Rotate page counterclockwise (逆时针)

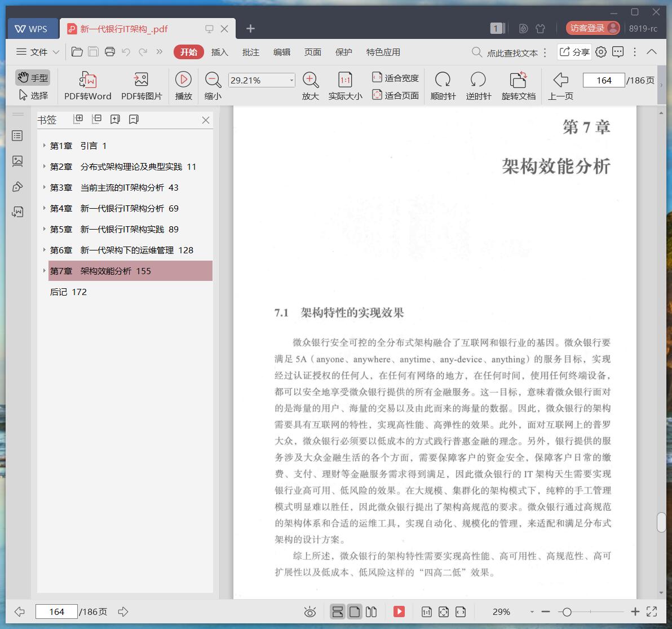478,86
